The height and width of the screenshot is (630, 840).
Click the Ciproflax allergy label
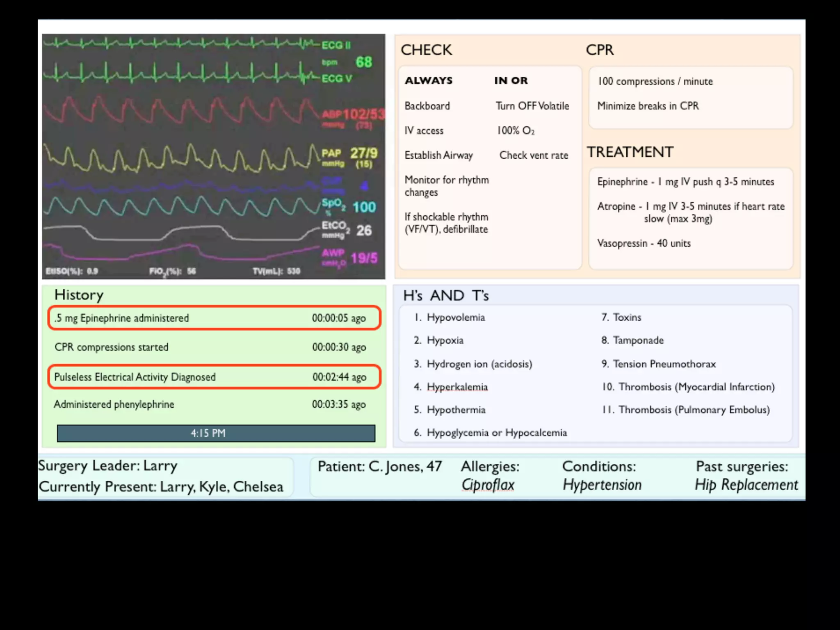click(x=488, y=485)
